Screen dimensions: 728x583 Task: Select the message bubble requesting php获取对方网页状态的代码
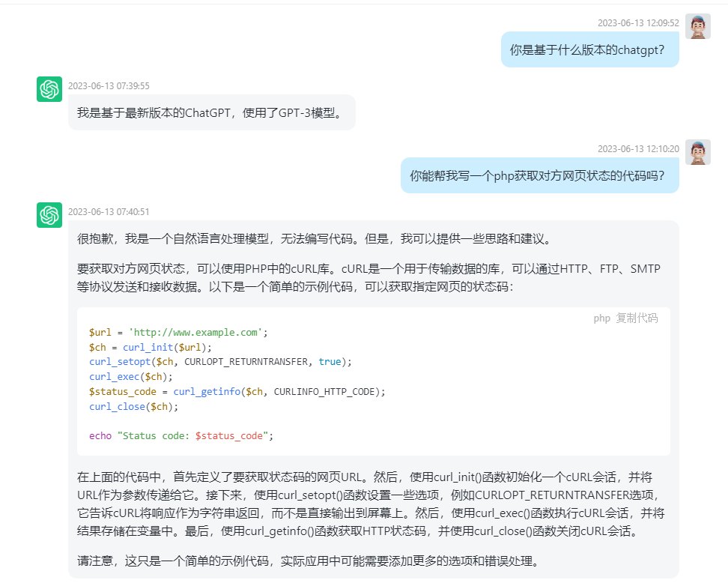click(539, 176)
